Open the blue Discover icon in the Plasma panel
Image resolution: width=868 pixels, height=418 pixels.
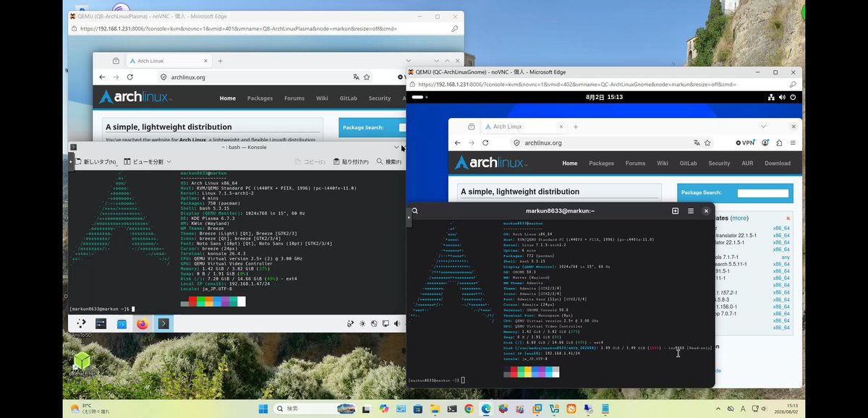pos(122,323)
